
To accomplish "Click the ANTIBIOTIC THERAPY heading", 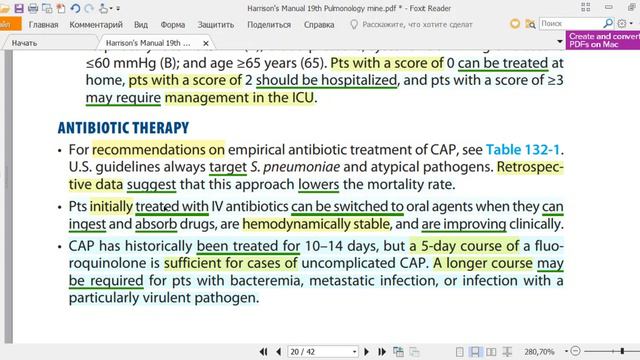I will [x=123, y=128].
